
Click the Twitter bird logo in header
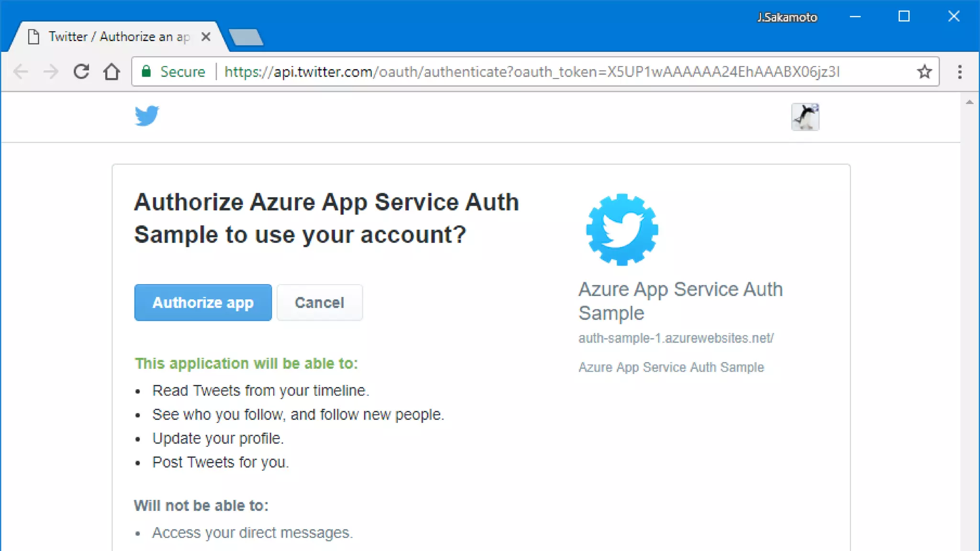tap(146, 116)
